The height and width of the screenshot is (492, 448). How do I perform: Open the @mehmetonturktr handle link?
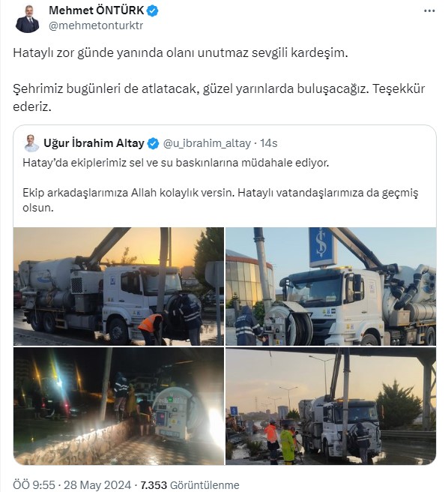(x=96, y=25)
